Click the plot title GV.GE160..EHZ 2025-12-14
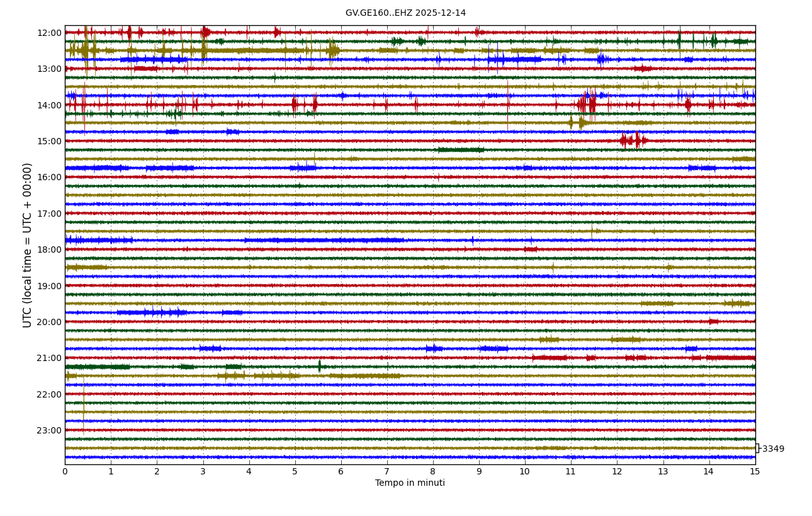This screenshot has height=516, width=812. 405,13
